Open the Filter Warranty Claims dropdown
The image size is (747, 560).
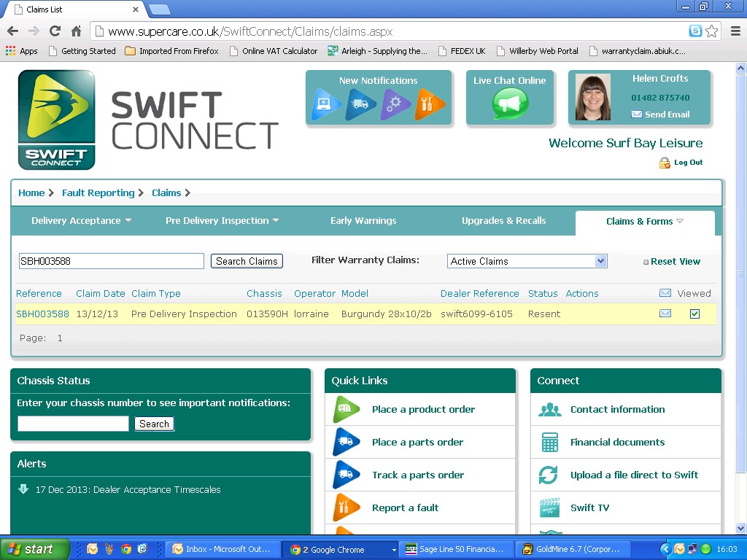tap(527, 261)
